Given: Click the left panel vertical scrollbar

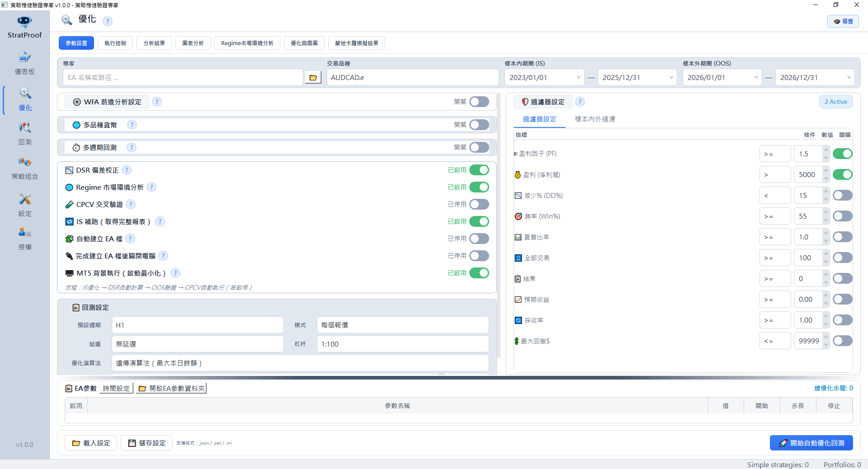Looking at the screenshot, I should [499, 226].
